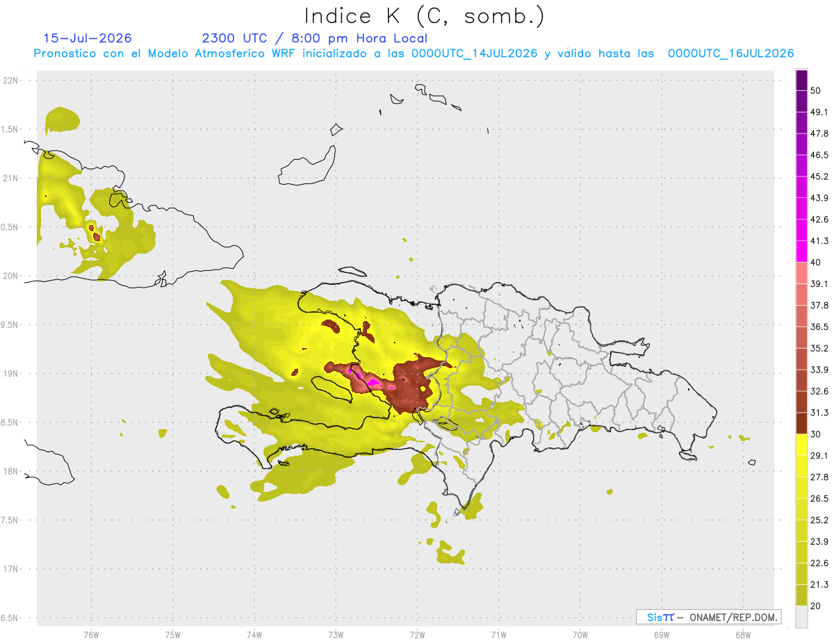Click the '43.9' color bar label
The height and width of the screenshot is (644, 834).
819,198
